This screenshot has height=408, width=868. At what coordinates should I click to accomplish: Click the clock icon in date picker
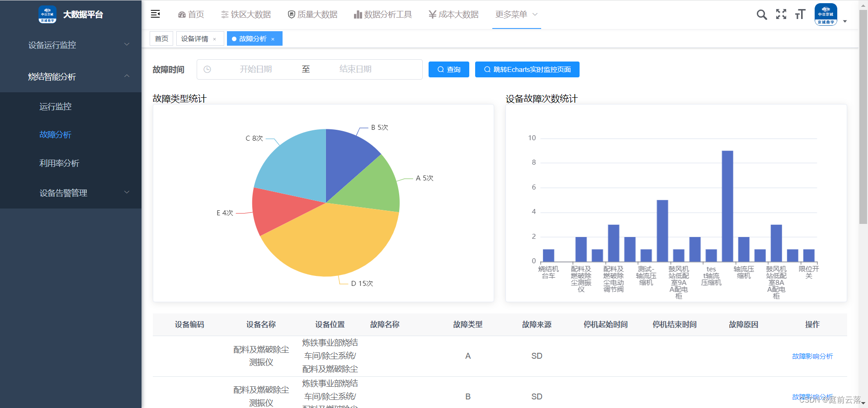tap(207, 69)
